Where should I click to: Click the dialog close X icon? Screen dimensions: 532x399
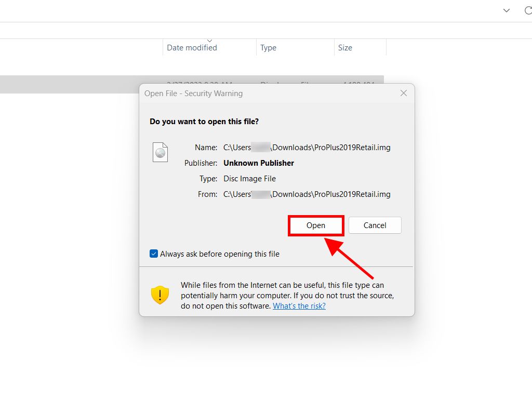pyautogui.click(x=404, y=93)
